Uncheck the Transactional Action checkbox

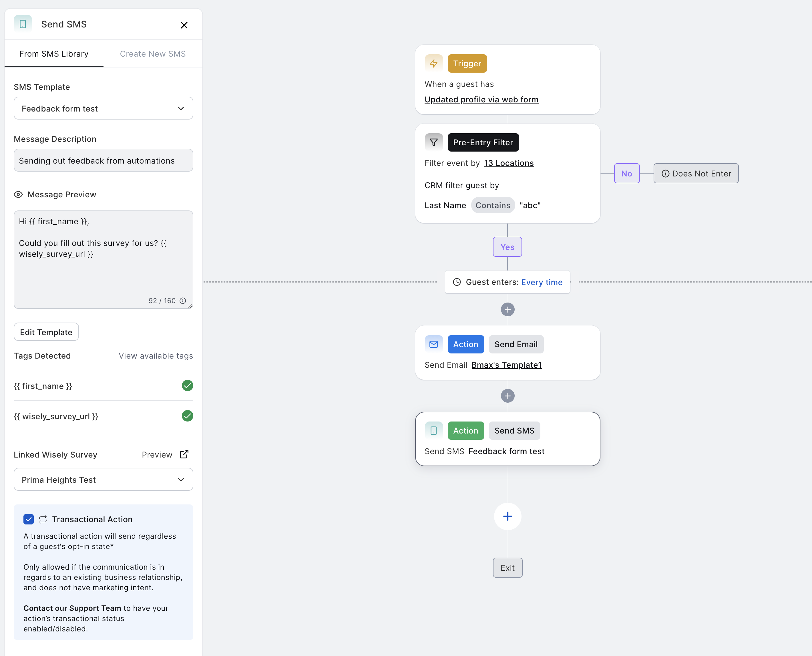pos(29,519)
